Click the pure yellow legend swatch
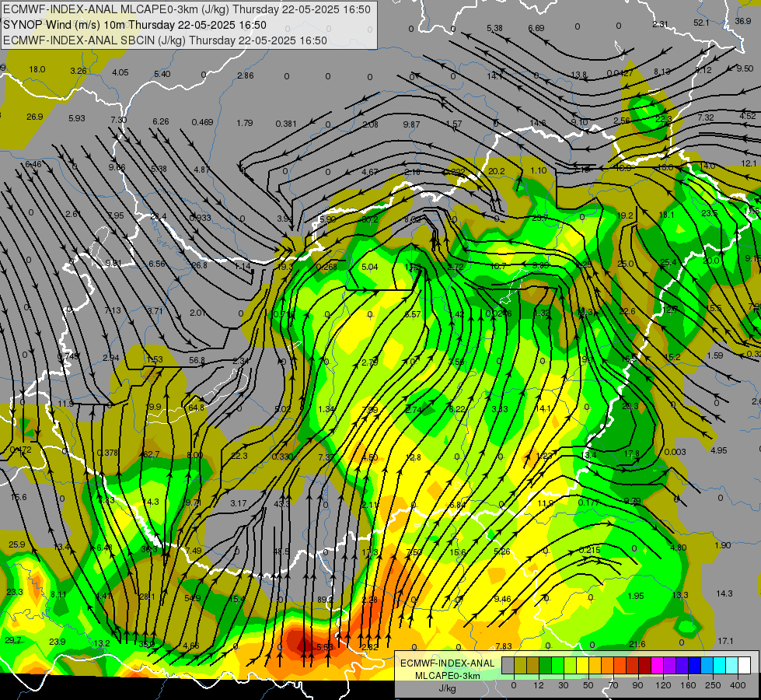This screenshot has width=761, height=700. click(582, 665)
